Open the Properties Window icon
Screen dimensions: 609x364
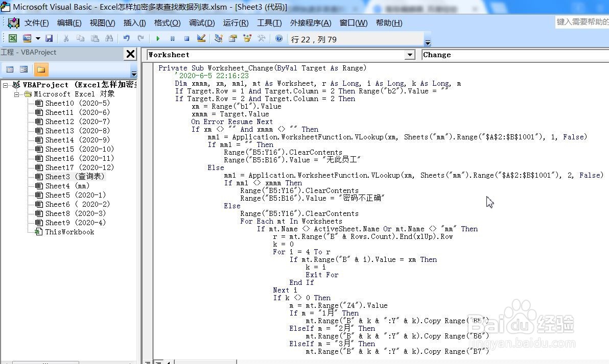click(233, 38)
